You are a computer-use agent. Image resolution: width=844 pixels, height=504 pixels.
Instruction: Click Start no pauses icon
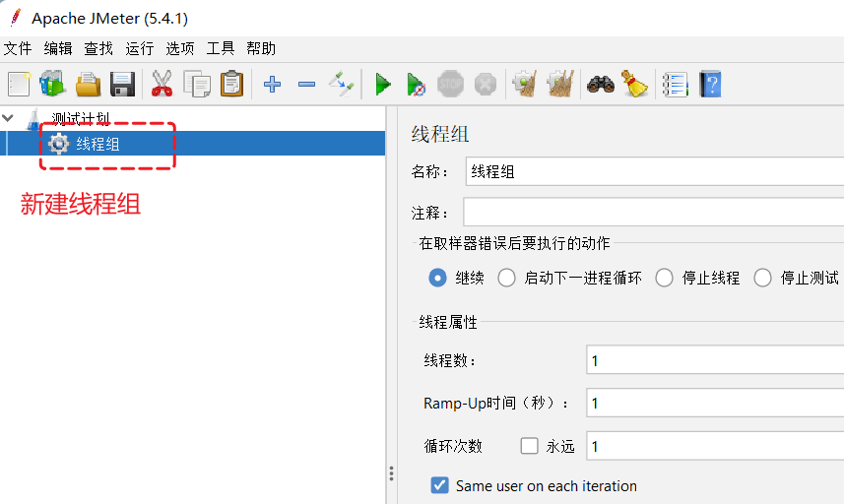point(416,85)
